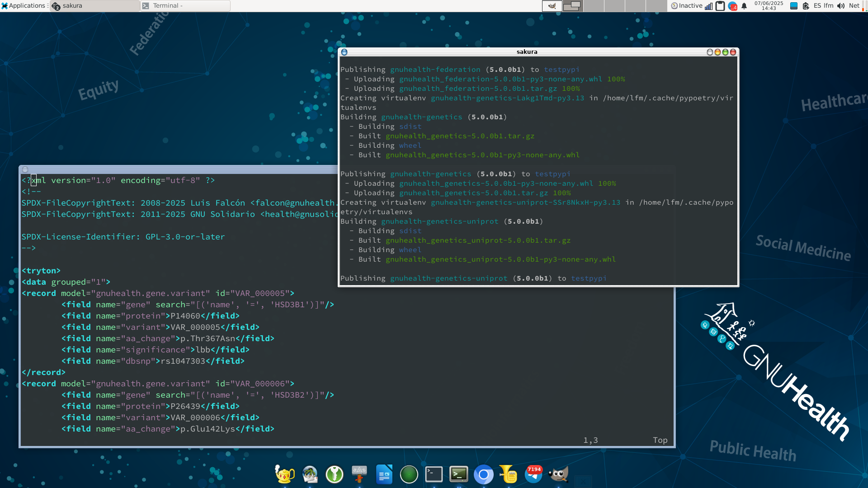Click the data grouped="1" line

pos(66,282)
